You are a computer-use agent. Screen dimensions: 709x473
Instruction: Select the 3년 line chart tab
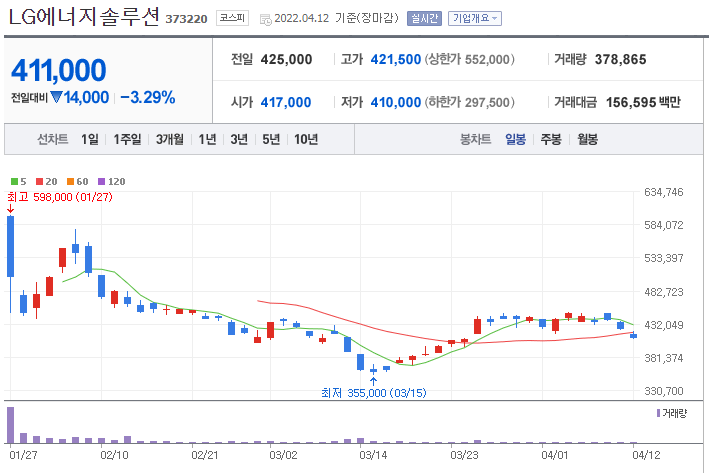(239, 139)
